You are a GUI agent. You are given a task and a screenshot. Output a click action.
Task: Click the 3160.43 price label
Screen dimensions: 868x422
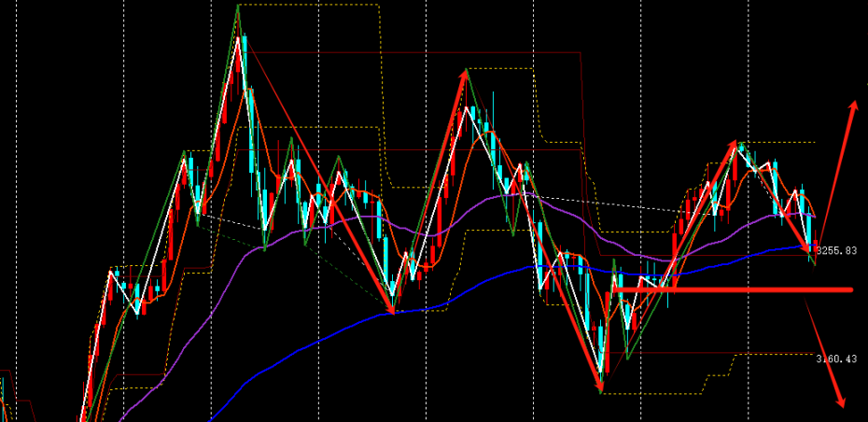click(x=836, y=359)
